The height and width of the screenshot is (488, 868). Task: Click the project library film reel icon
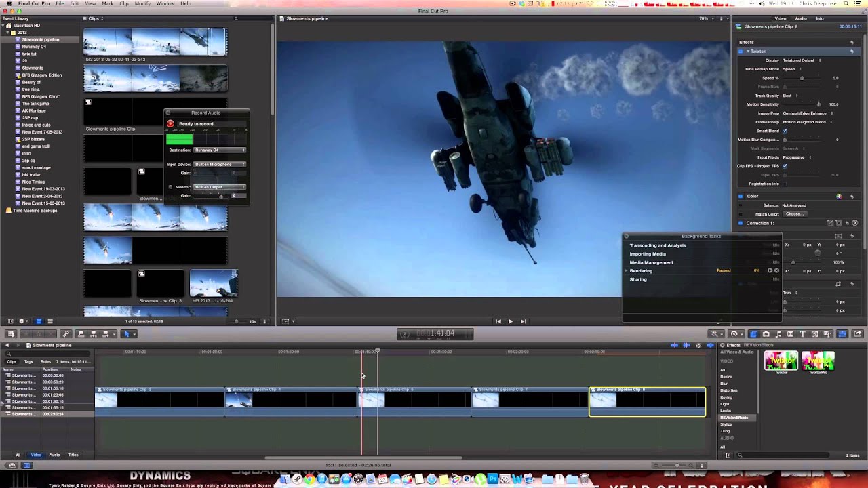[x=12, y=465]
